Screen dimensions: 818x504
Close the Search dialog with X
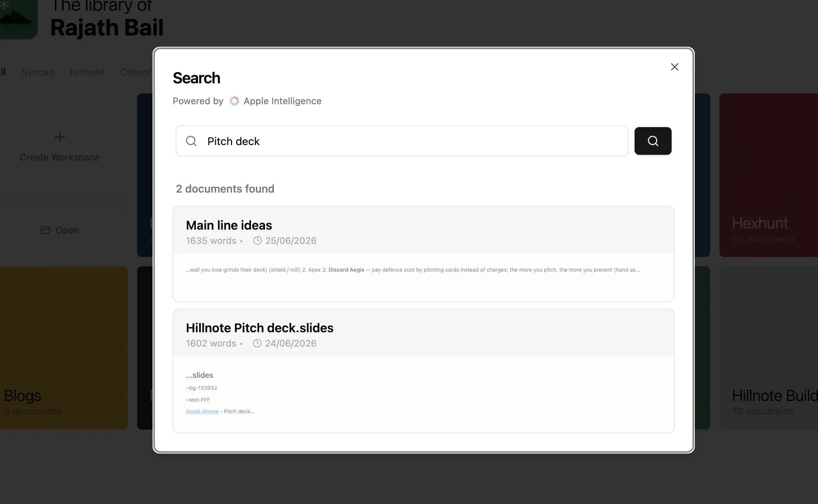tap(675, 67)
